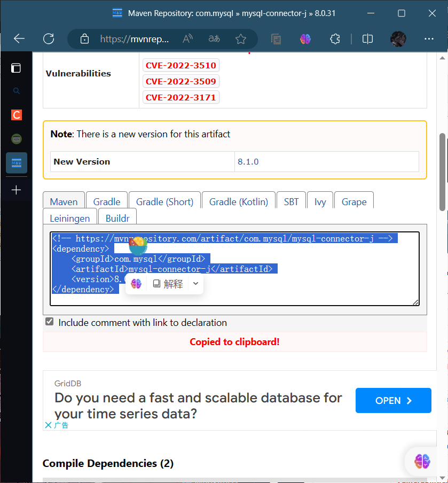This screenshot has width=448, height=483.
Task: Switch to the Leiningen tab
Action: (70, 218)
